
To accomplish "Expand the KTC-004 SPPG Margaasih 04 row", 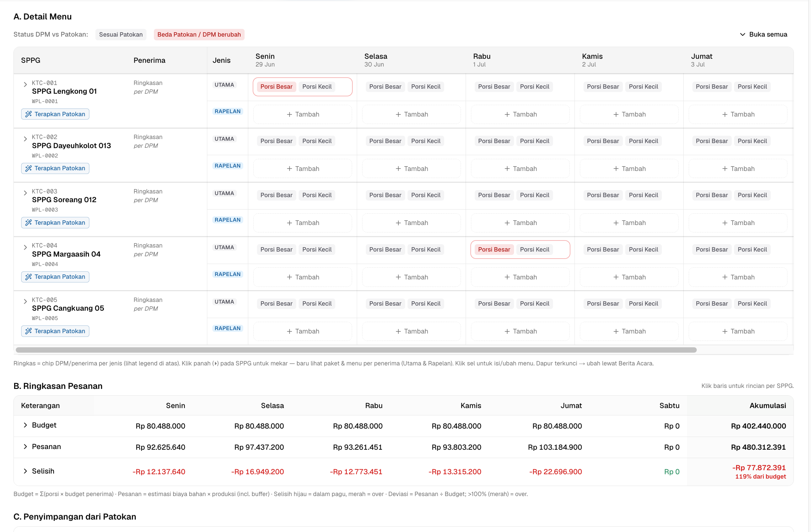I will click(25, 247).
